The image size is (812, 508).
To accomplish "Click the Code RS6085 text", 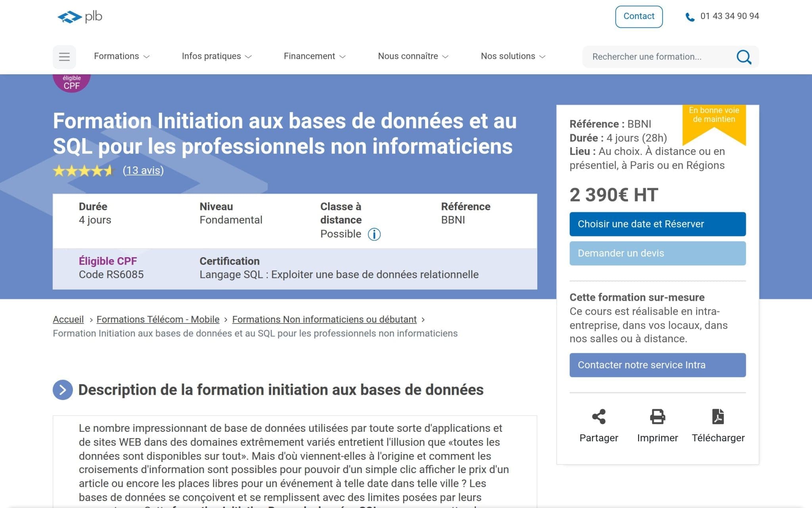I will pos(111,275).
